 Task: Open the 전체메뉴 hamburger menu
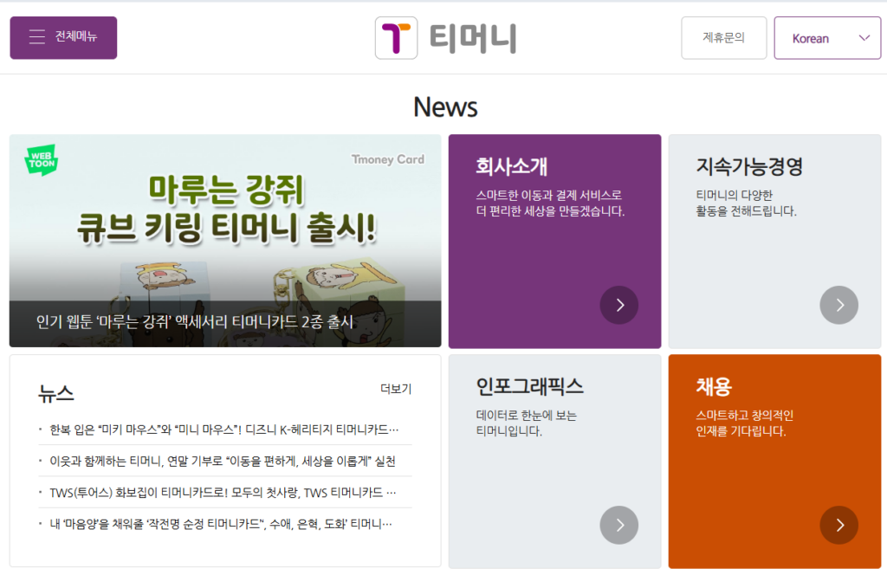(x=63, y=37)
